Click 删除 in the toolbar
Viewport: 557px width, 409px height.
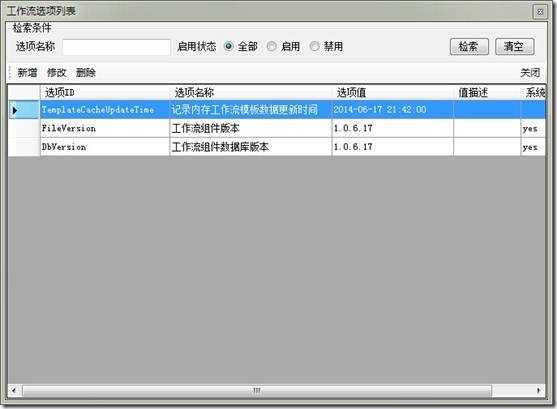click(86, 72)
